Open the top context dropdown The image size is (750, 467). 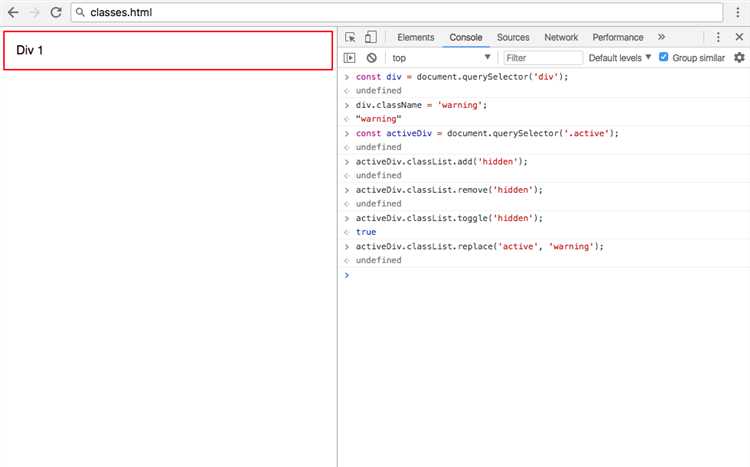point(441,58)
